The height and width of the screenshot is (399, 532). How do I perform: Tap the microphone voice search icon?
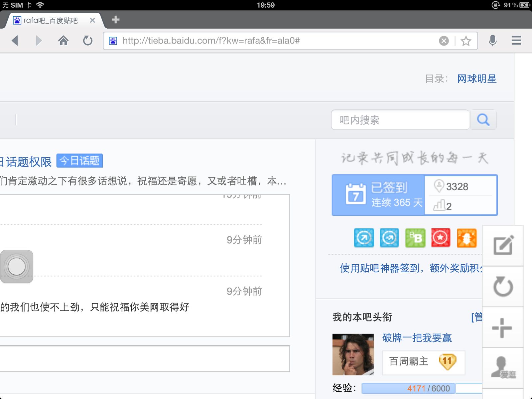(493, 41)
